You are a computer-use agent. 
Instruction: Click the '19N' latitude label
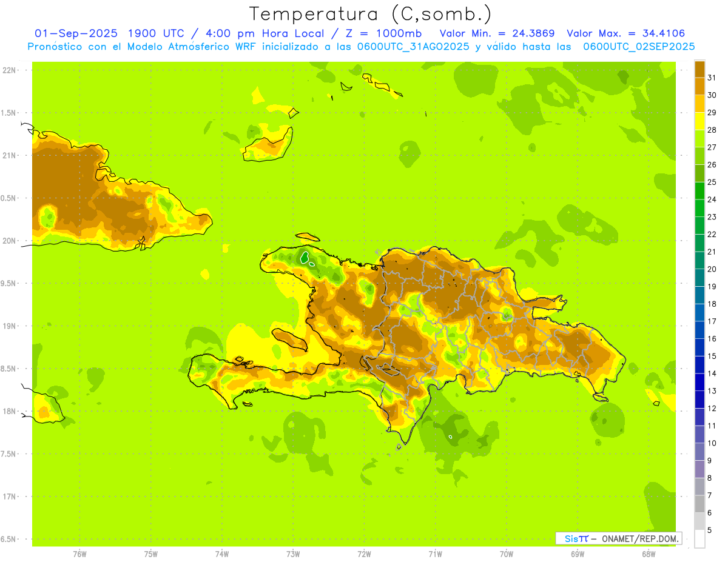[9, 326]
